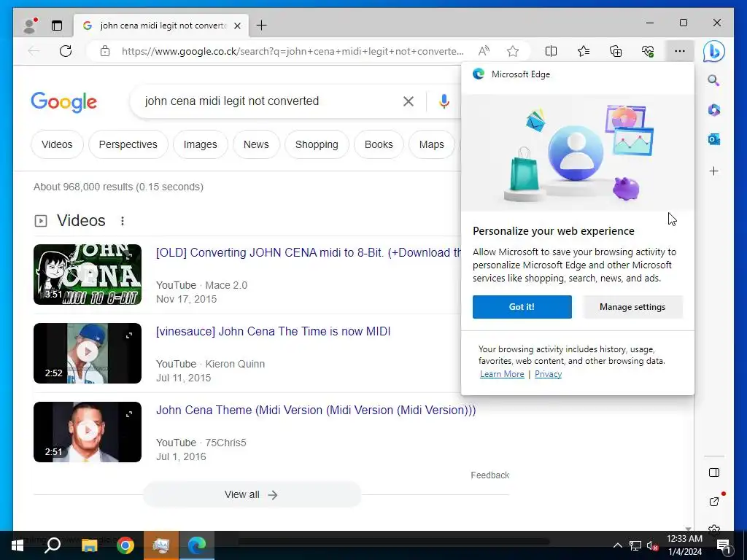The height and width of the screenshot is (560, 747).
Task: Open Settings and more ellipsis menu
Action: [x=680, y=51]
